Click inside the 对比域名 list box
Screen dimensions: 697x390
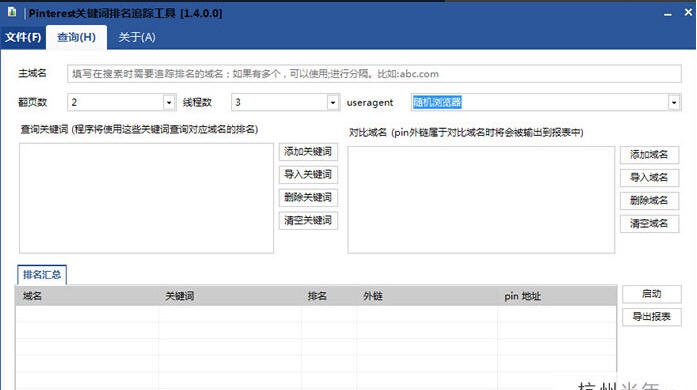coord(481,200)
